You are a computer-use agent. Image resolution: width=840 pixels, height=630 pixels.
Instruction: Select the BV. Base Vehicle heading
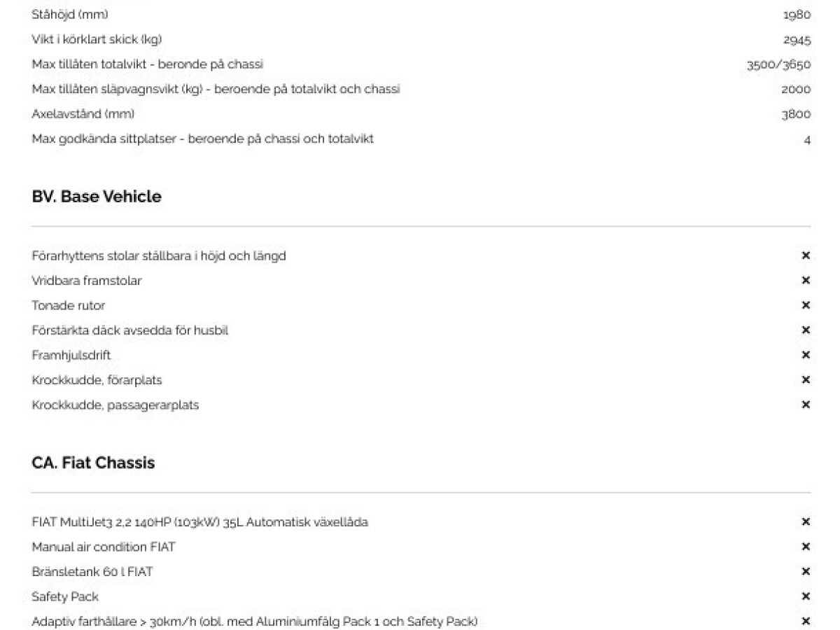click(97, 197)
